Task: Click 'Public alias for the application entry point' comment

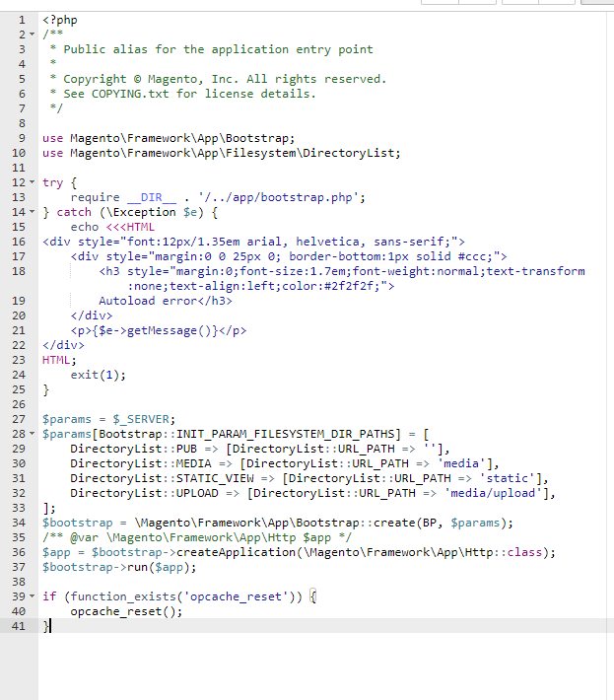Action: 218,49
